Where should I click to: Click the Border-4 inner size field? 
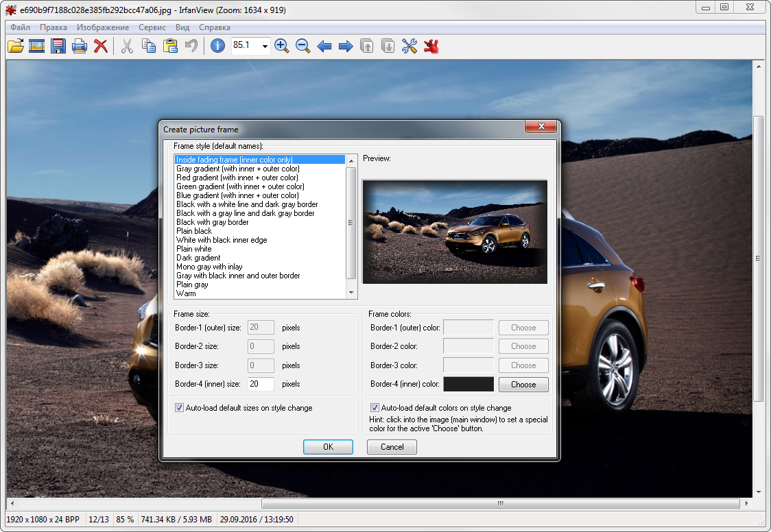pos(261,385)
